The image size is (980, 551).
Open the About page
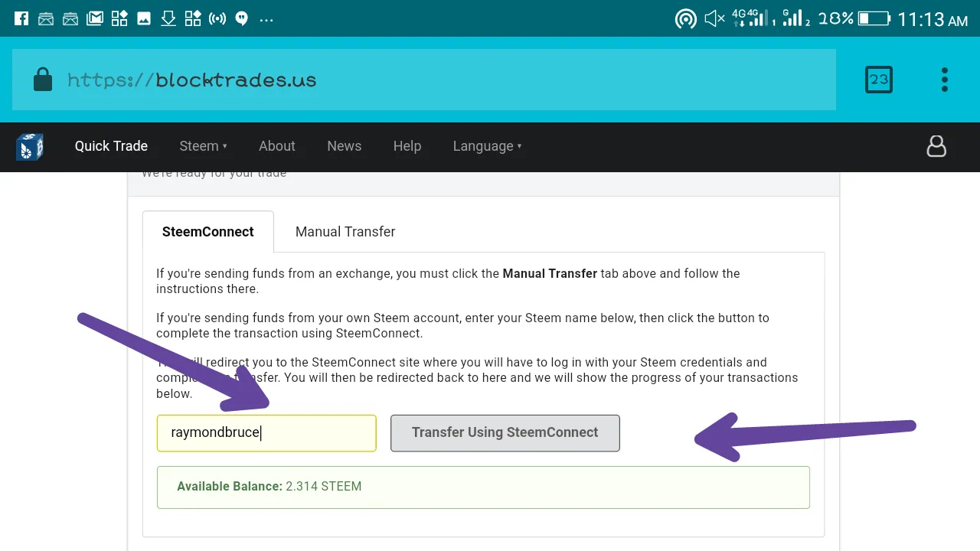276,146
